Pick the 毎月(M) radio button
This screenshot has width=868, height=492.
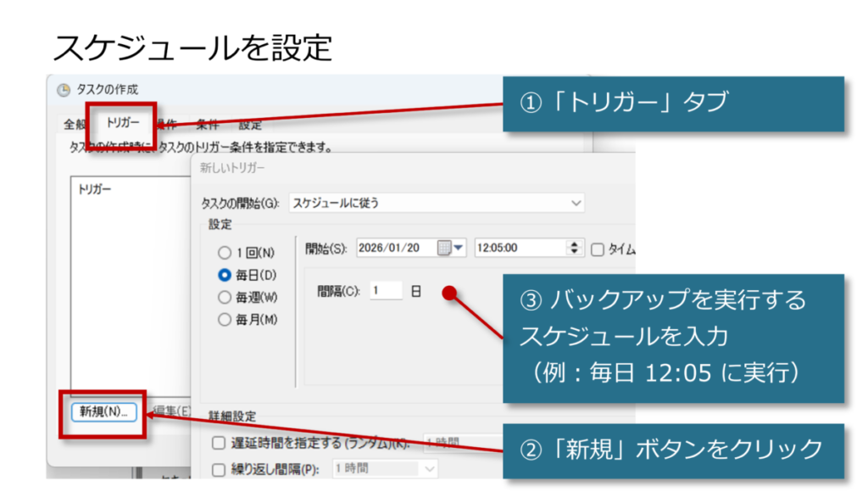[225, 320]
